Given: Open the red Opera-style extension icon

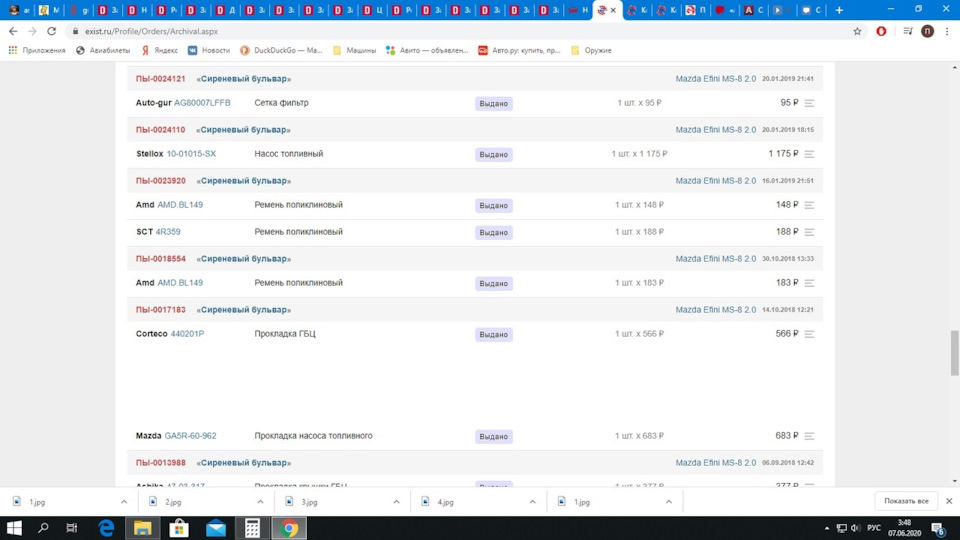Looking at the screenshot, I should point(881,31).
